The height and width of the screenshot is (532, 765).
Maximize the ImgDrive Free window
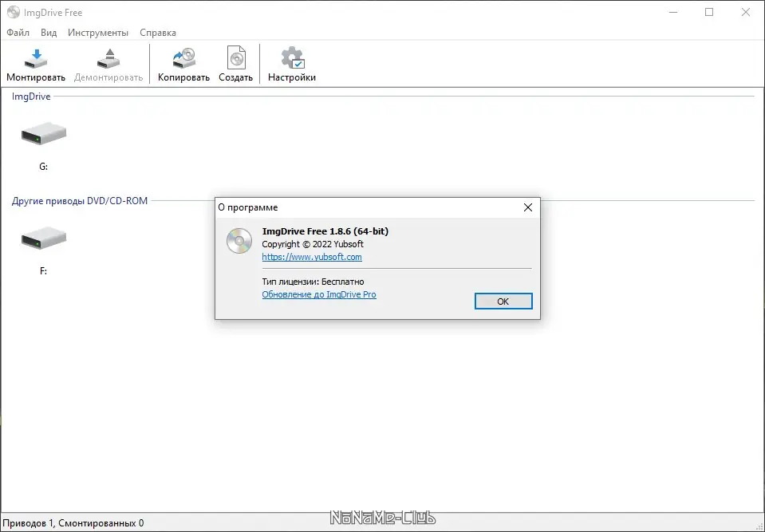(709, 12)
